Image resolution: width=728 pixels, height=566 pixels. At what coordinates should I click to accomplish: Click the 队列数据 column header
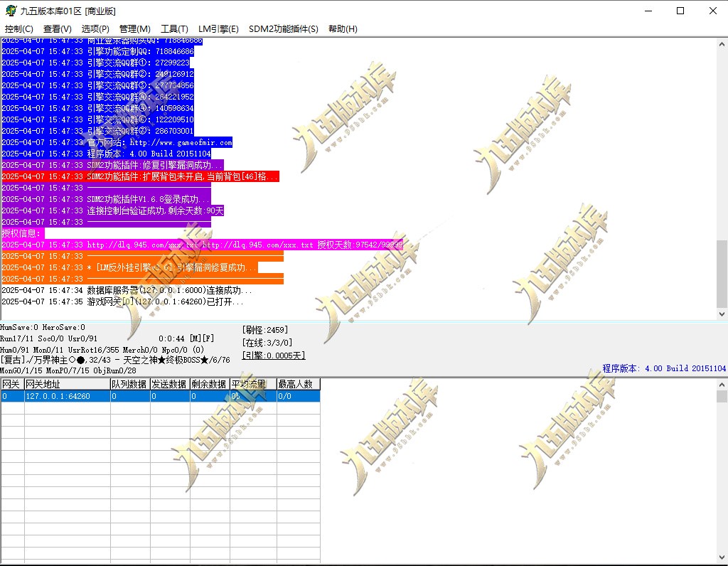pyautogui.click(x=130, y=384)
